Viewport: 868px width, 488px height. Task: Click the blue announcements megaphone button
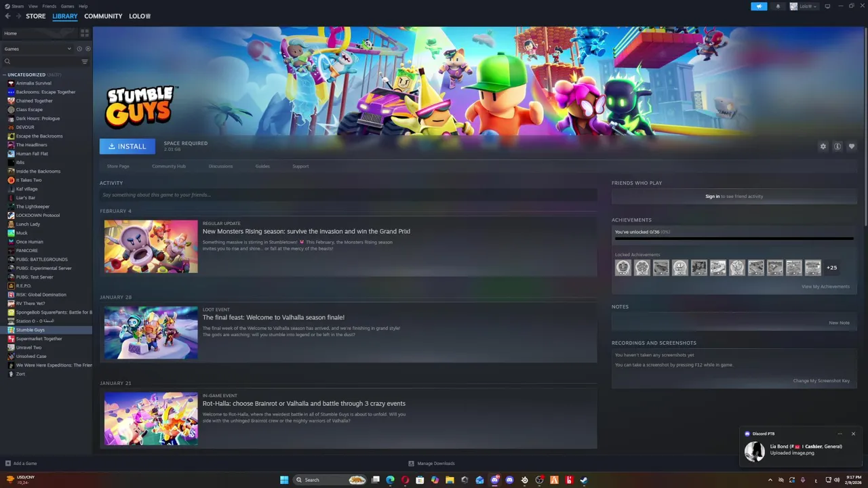click(x=759, y=6)
